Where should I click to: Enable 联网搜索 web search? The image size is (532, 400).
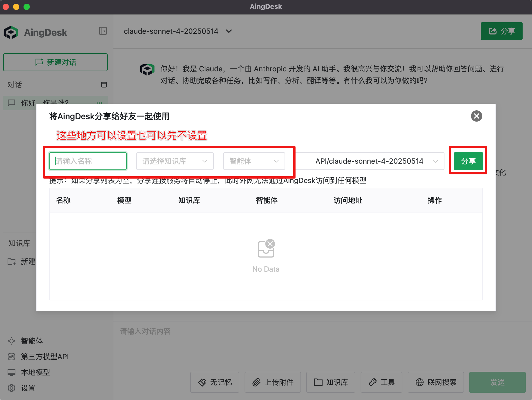coord(435,382)
